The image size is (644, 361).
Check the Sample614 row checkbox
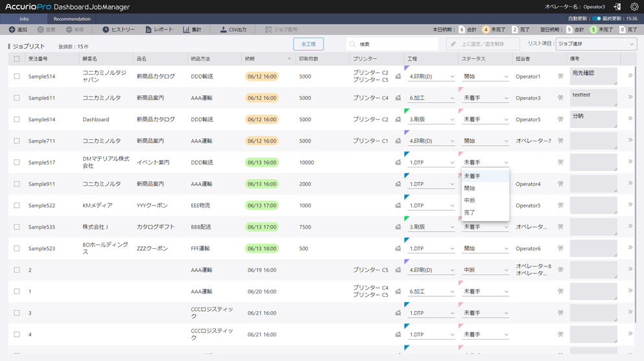coord(17,119)
